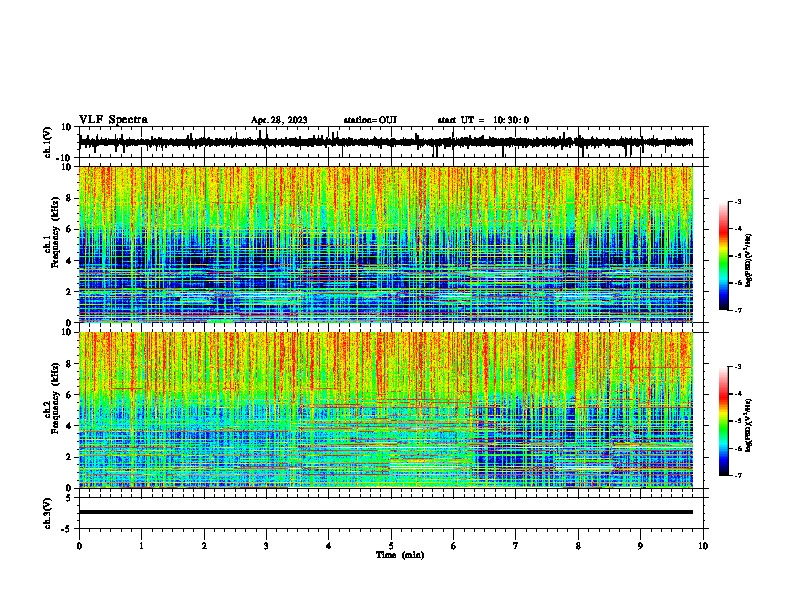Click the "6" kHz tick on the ch.1 frequency axis

[69, 229]
